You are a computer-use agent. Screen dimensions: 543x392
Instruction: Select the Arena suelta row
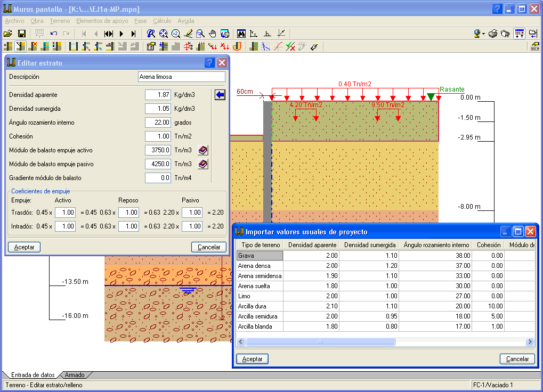[x=385, y=286]
